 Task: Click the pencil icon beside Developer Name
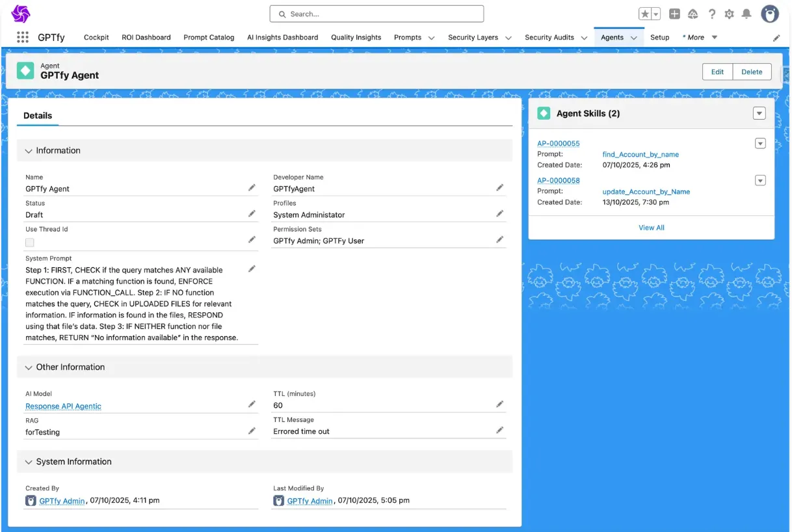tap(500, 187)
